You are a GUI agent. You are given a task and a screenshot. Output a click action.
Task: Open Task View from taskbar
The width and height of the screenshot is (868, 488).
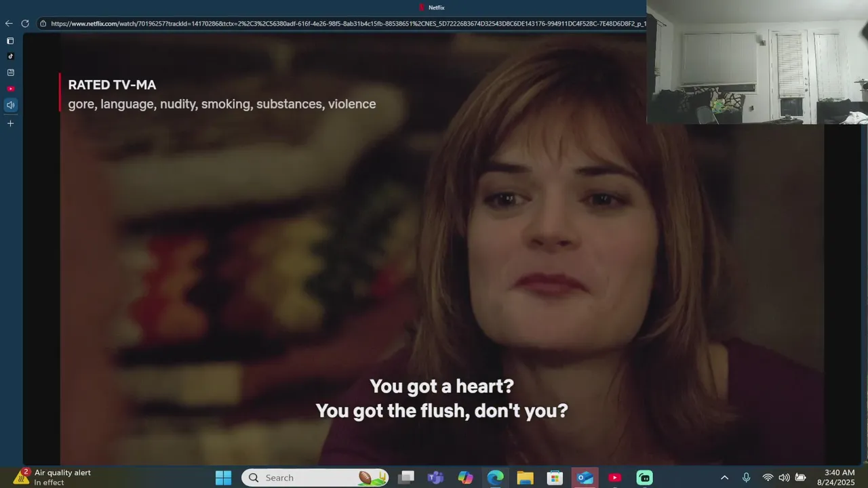[406, 478]
